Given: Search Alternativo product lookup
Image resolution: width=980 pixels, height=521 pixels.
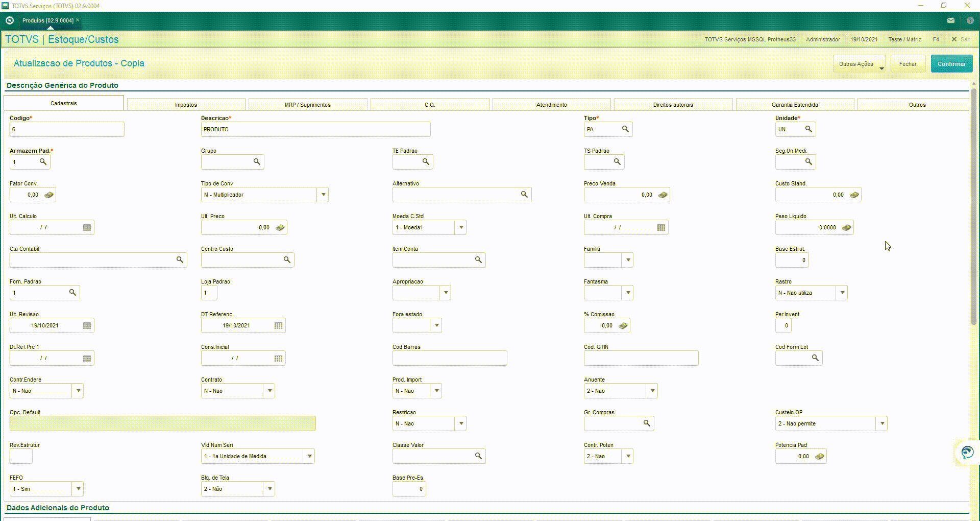Looking at the screenshot, I should coord(524,195).
